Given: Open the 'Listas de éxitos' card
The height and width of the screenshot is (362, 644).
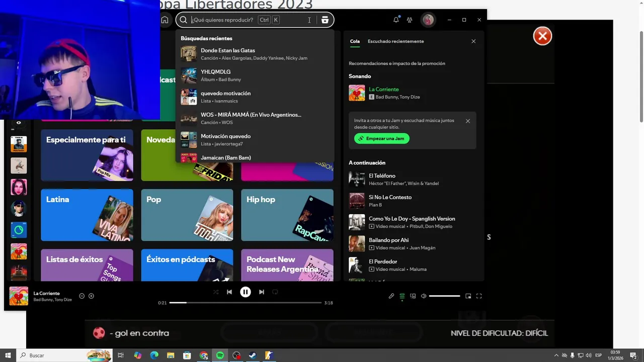Looking at the screenshot, I should pyautogui.click(x=87, y=265).
